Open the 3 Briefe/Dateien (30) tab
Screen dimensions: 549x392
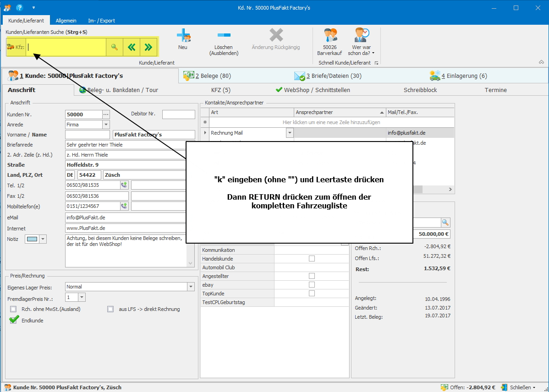pos(327,76)
